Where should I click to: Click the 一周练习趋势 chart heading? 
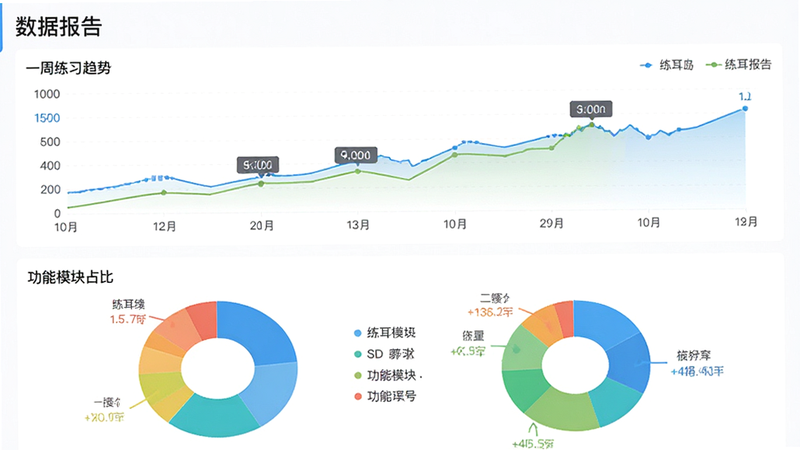pyautogui.click(x=68, y=68)
